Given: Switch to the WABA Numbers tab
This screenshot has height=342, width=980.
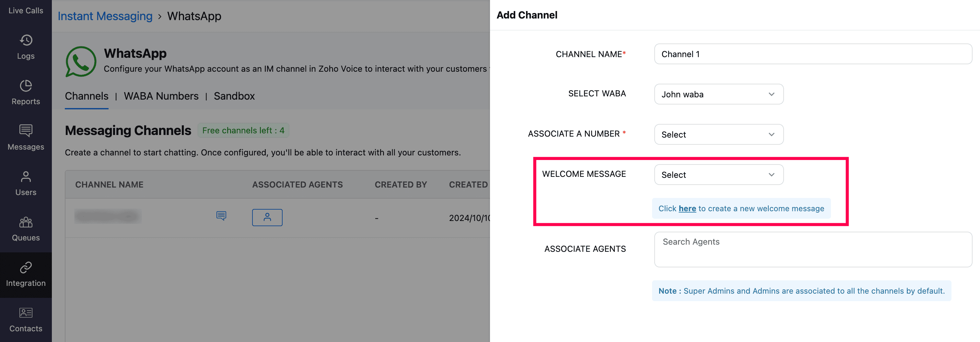Looking at the screenshot, I should (161, 96).
